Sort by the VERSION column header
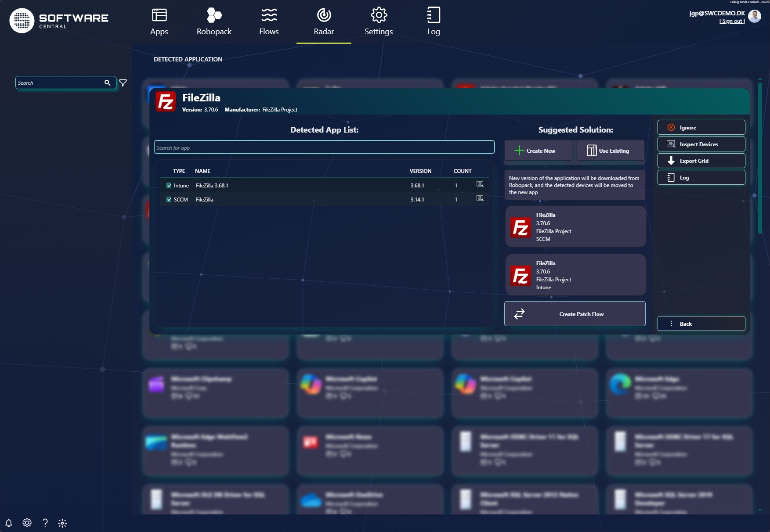The image size is (770, 532). pos(420,171)
